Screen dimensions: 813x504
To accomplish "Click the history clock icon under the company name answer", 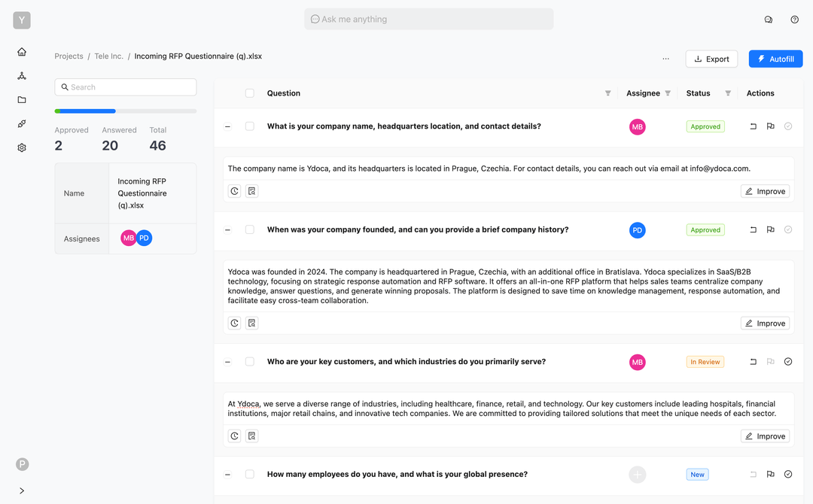I will [235, 191].
